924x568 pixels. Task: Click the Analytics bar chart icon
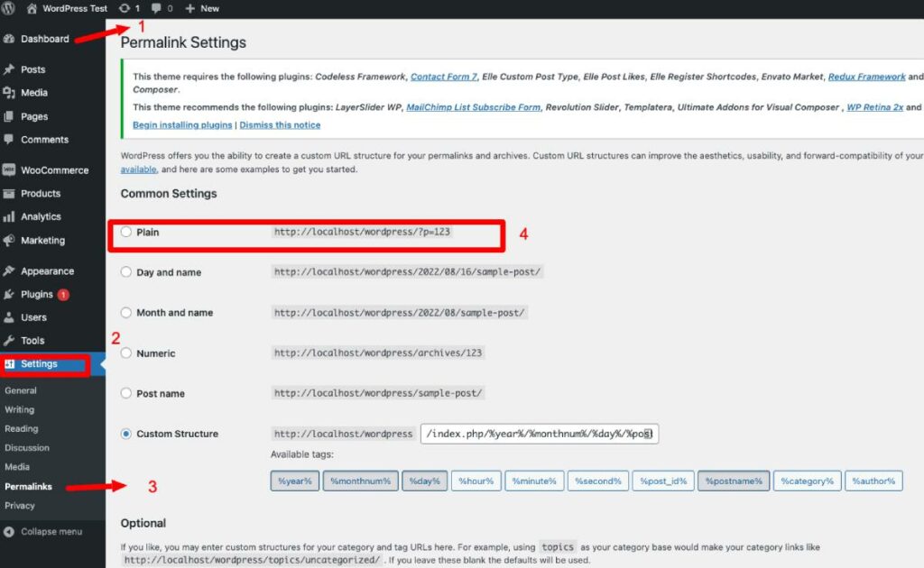pyautogui.click(x=9, y=216)
